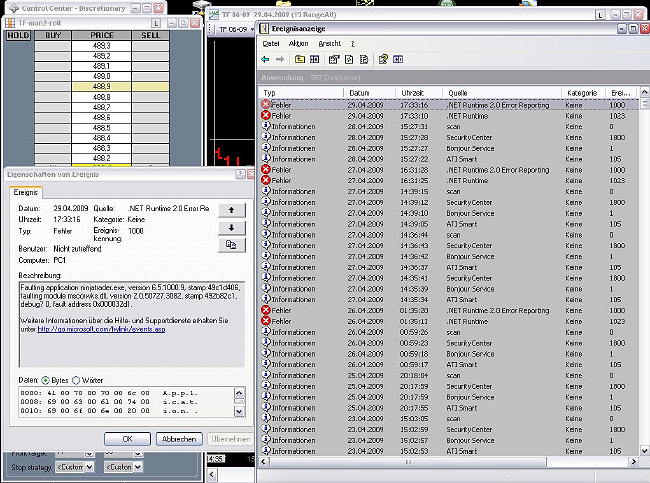This screenshot has height=483, width=650.
Task: Click the error icon of 29.04.2009 17:33:10 row
Action: [x=266, y=116]
